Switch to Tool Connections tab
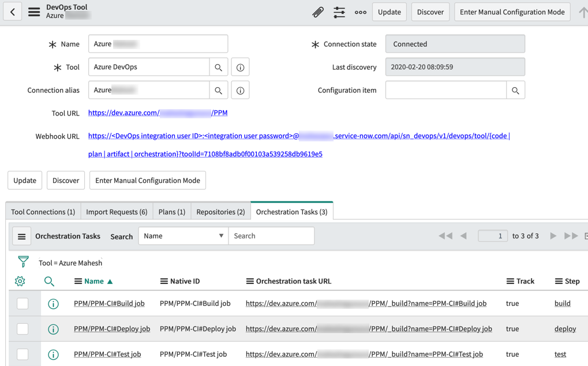Viewport: 588px width, 366px height. 43,212
